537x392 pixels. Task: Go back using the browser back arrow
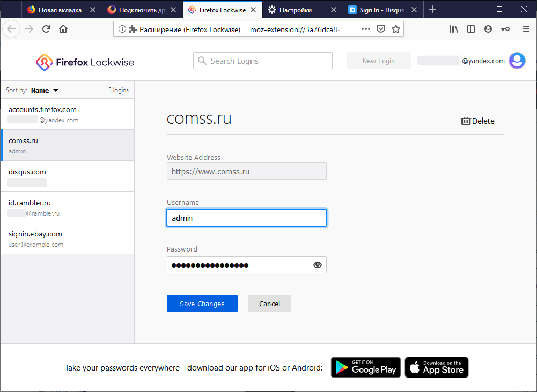(x=11, y=29)
